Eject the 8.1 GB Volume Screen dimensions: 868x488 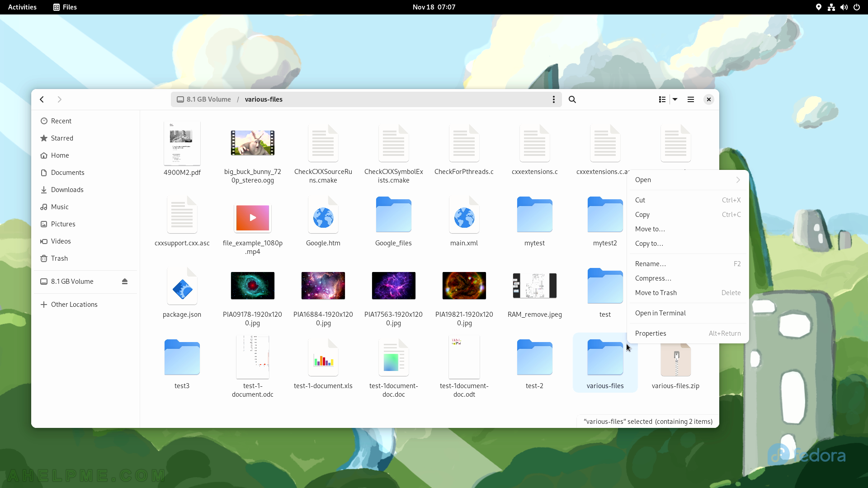tap(125, 282)
